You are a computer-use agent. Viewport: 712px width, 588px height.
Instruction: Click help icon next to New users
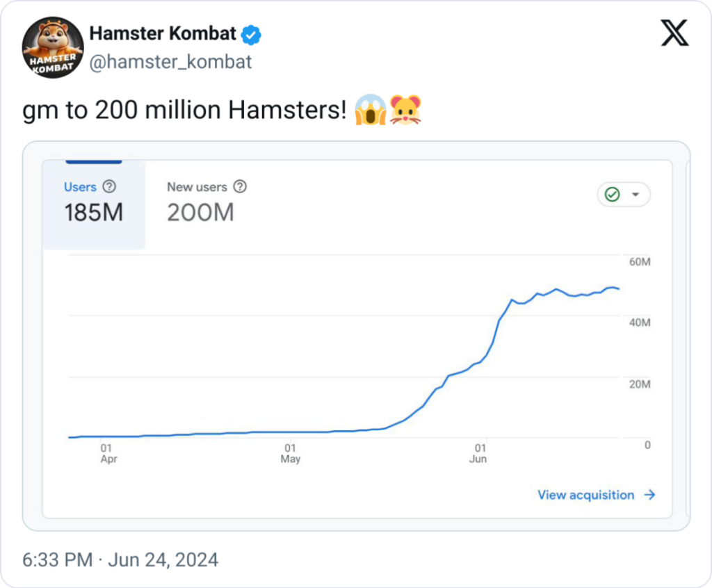pos(240,187)
